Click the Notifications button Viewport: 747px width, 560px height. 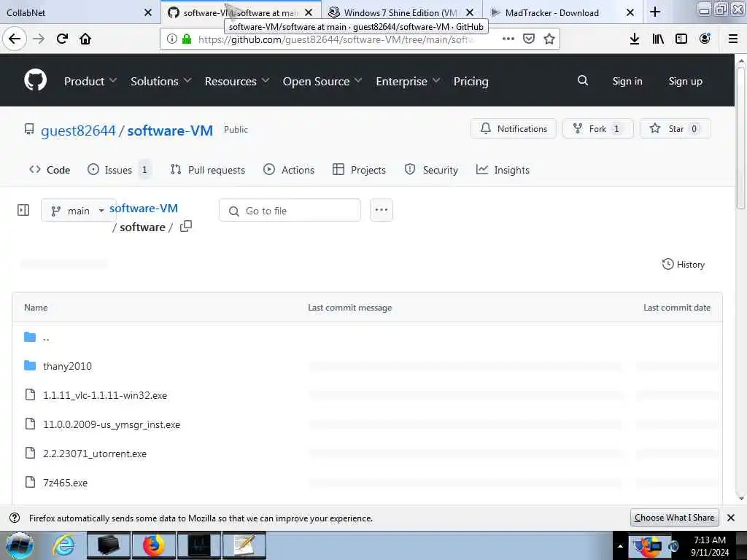pos(514,128)
